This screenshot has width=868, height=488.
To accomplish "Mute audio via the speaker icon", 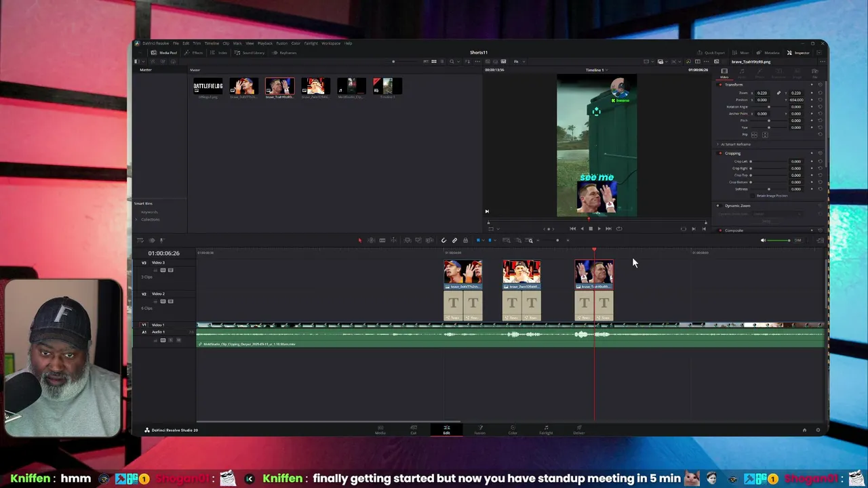I will [763, 240].
